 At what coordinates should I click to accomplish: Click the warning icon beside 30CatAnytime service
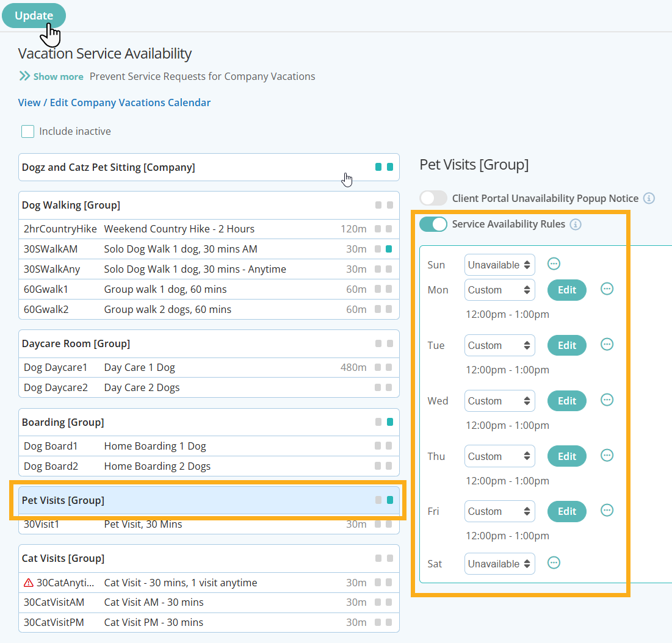(x=28, y=583)
